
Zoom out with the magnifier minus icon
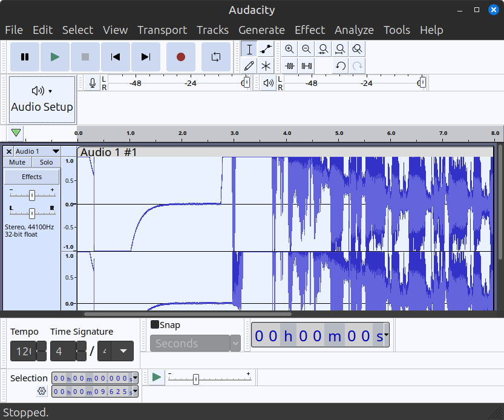tap(306, 49)
